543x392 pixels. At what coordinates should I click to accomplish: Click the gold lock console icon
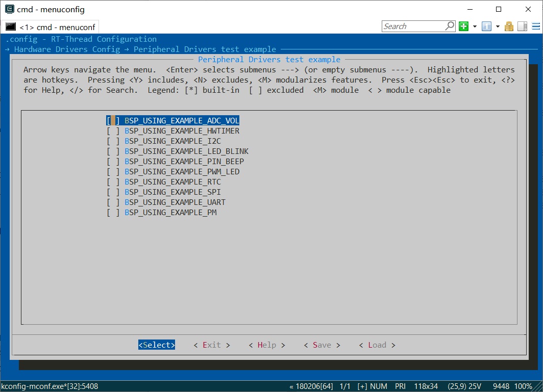[509, 27]
